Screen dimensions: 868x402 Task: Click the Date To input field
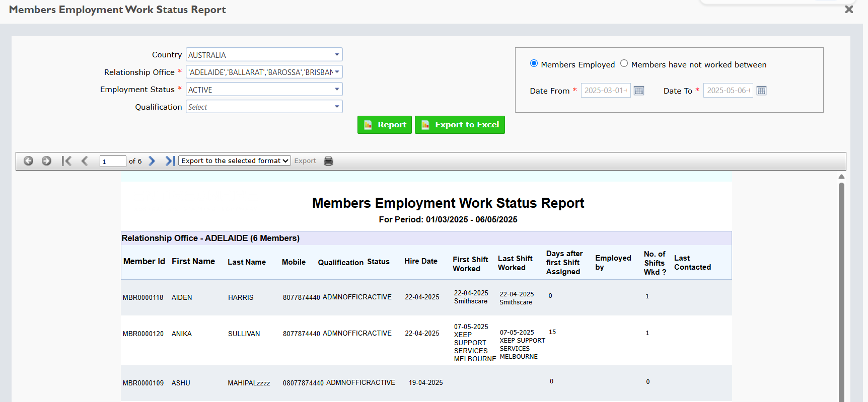[728, 91]
